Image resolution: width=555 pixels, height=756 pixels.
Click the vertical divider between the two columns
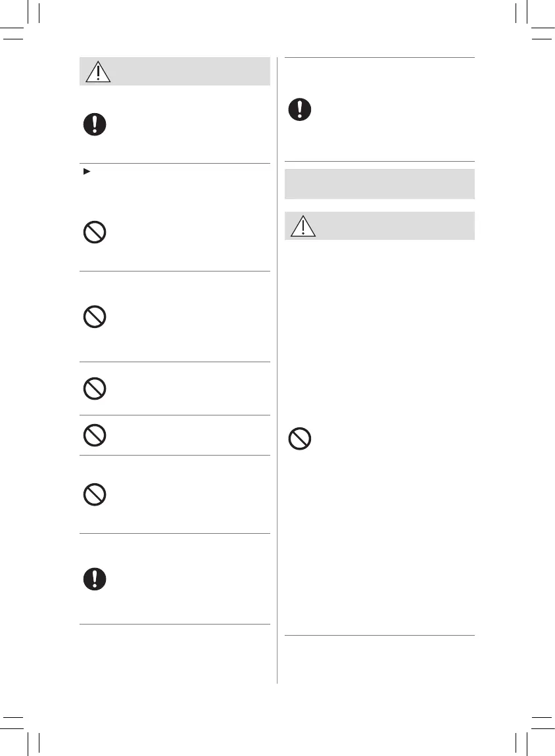277,368
